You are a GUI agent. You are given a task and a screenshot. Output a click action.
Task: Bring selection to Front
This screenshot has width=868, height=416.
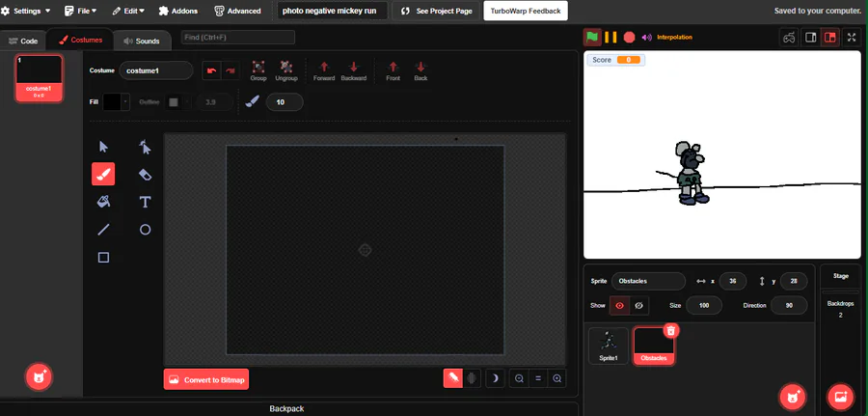(393, 70)
